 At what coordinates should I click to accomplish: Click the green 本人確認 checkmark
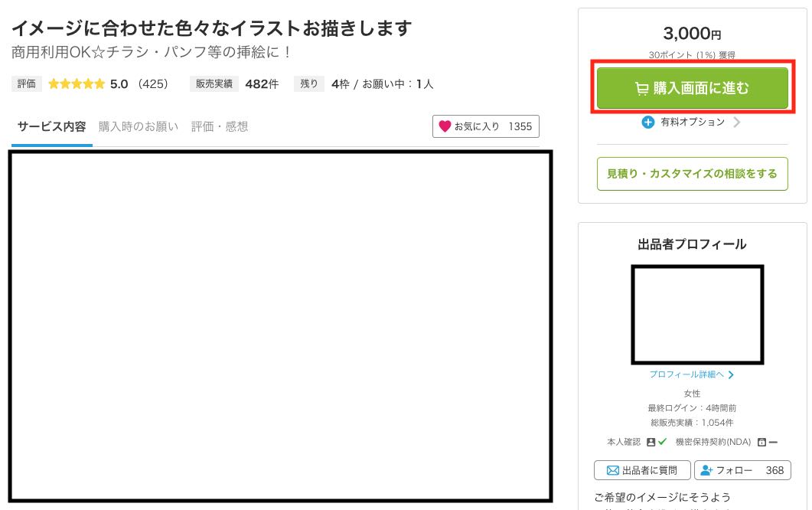(662, 442)
